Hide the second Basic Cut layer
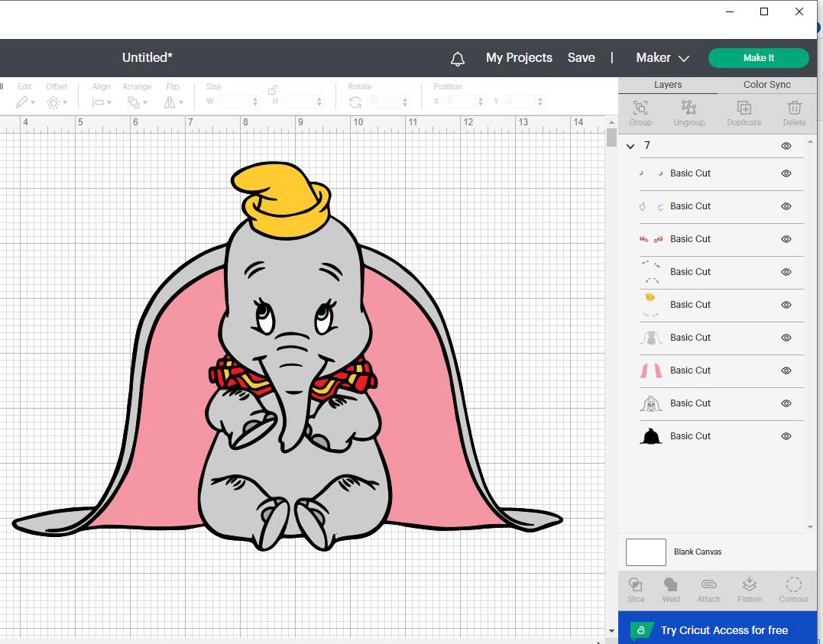823x644 pixels. tap(786, 206)
